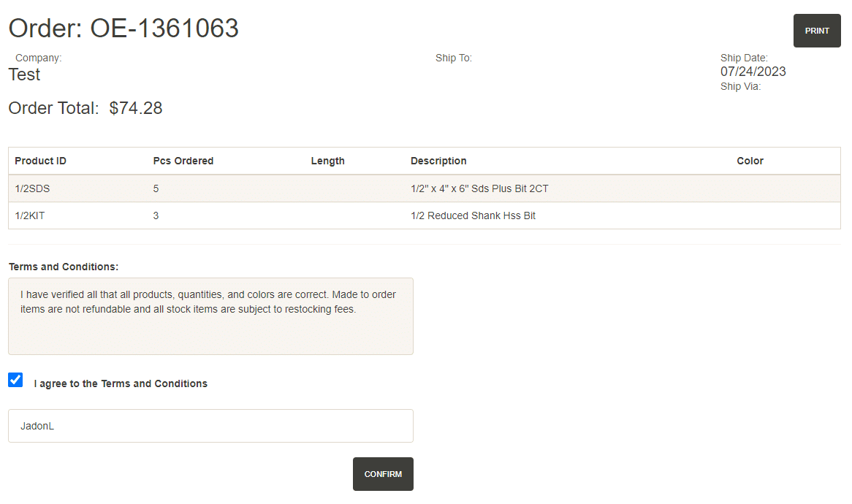Select the 1/2SDS product ID cell
Screen dimensions: 852x504
point(32,188)
